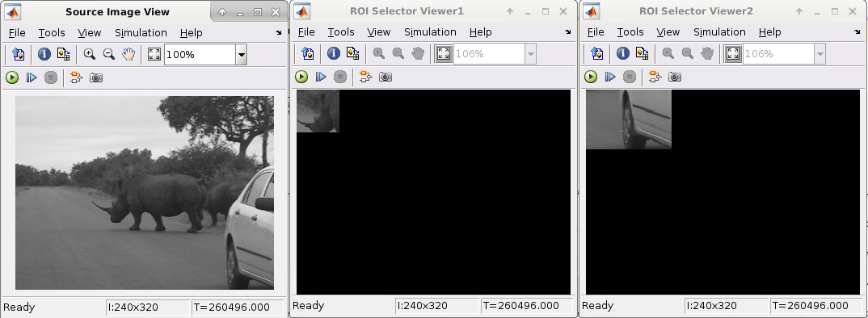Open Image Information icon in ROI Selector Viewer1
The height and width of the screenshot is (318, 868).
[333, 53]
